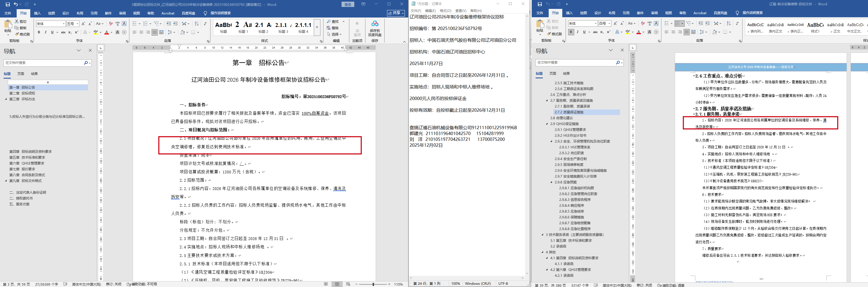Go to 第二章 投标须知 in left navigation
Viewport: 868px width, 287px height.
[22, 93]
